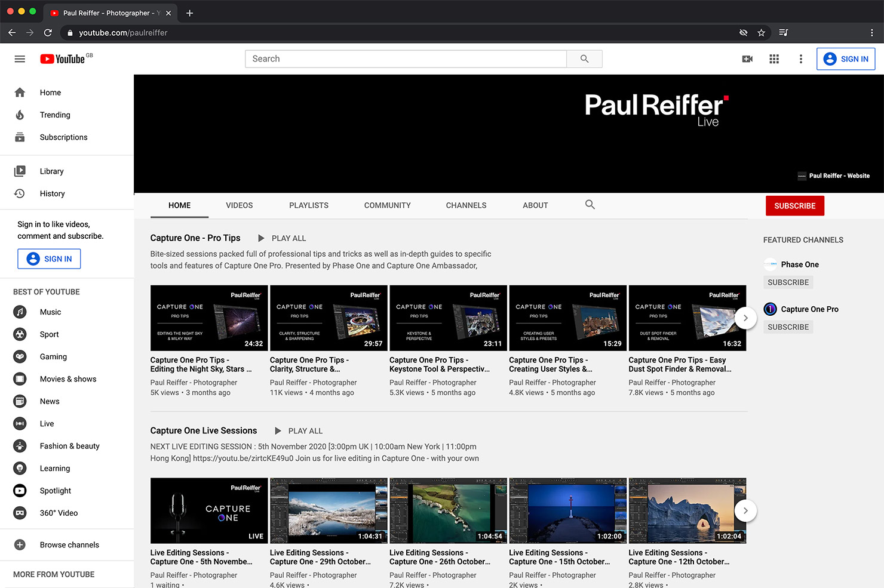Open Night Sky & Milky Way thumbnail
The width and height of the screenshot is (884, 588).
click(x=209, y=318)
